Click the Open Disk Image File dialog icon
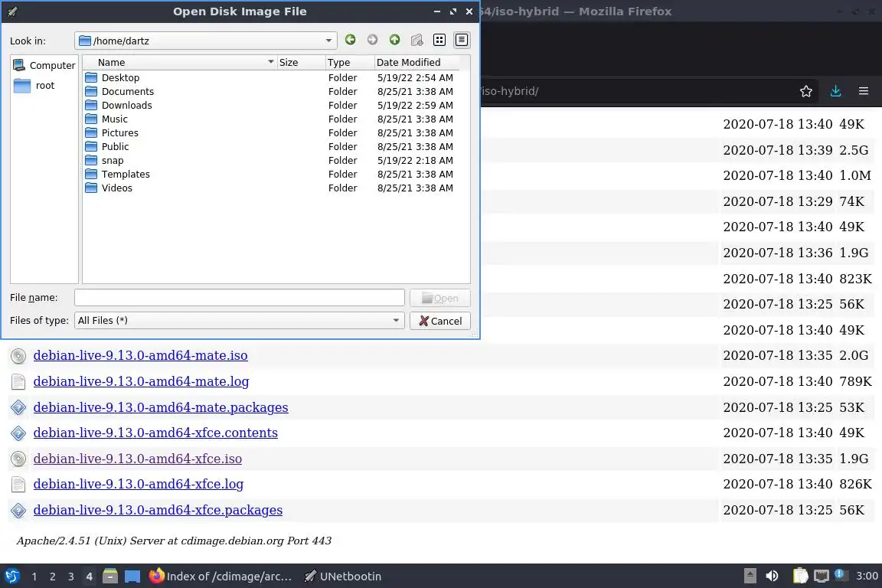 [x=12, y=11]
